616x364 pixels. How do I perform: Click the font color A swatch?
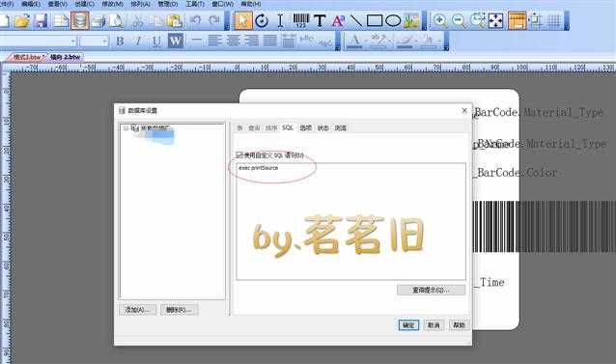click(354, 42)
